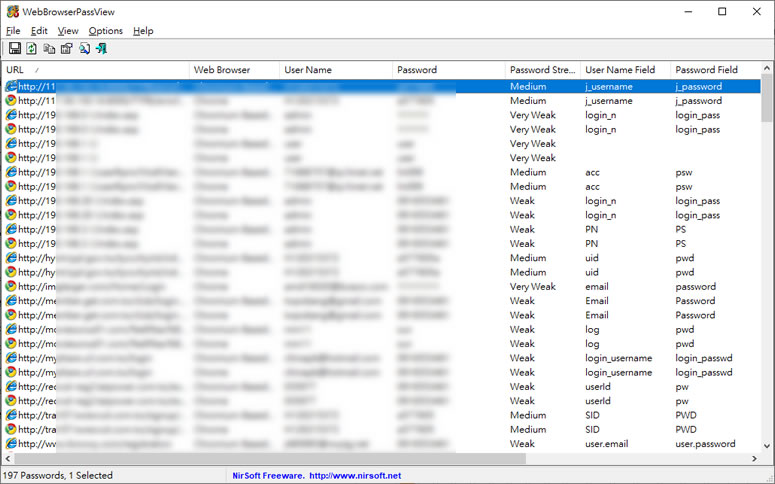The height and width of the screenshot is (484, 775).
Task: Sort by the Password Strength column header
Action: 541,70
